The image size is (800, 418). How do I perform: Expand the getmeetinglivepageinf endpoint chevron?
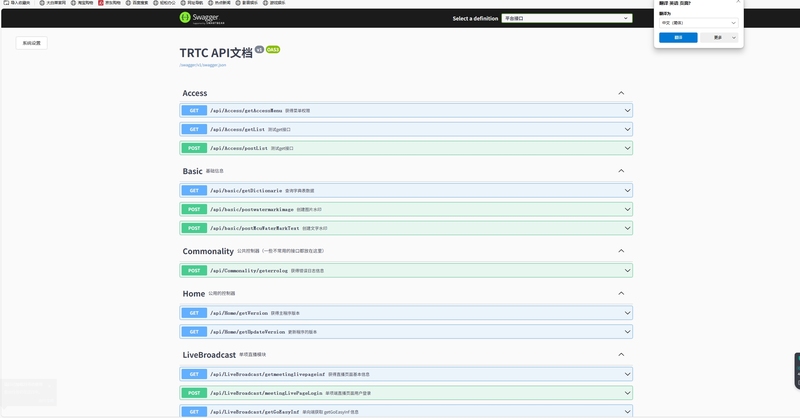[627, 374]
